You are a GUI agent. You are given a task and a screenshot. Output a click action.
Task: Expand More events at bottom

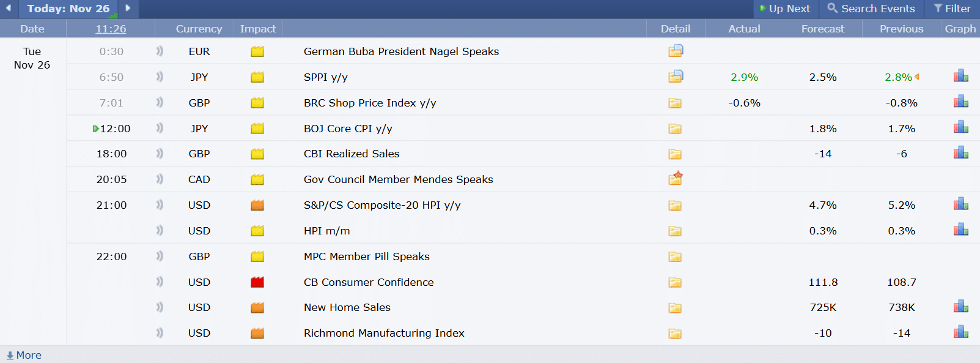[24, 355]
